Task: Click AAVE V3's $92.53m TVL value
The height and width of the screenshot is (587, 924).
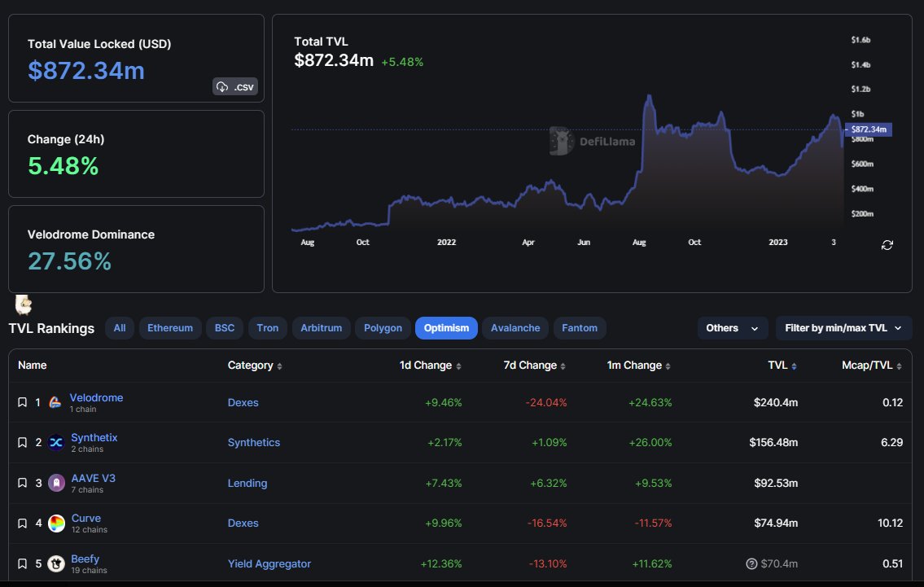Action: 776,484
